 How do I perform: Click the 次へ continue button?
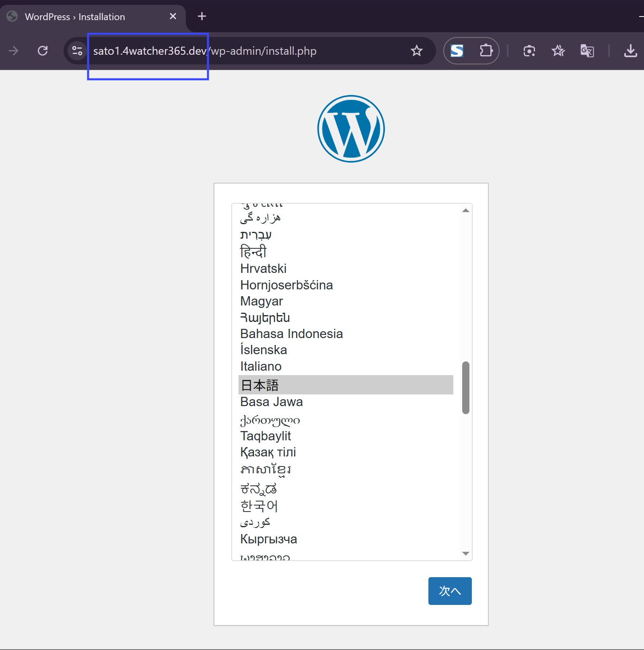point(450,591)
